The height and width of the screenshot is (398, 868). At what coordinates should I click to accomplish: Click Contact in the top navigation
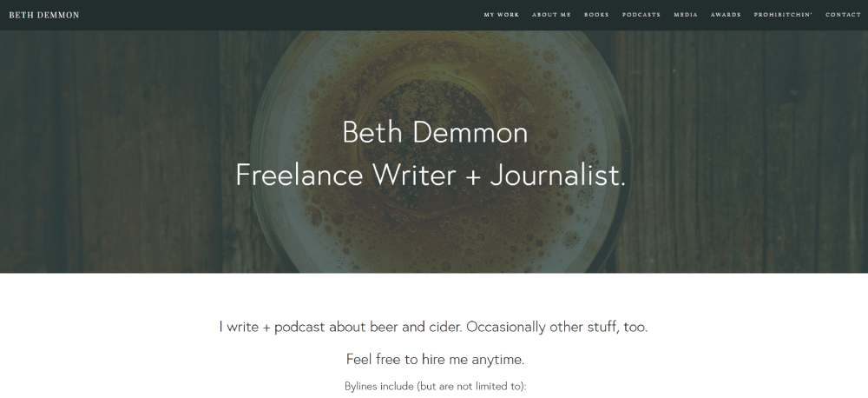point(843,15)
